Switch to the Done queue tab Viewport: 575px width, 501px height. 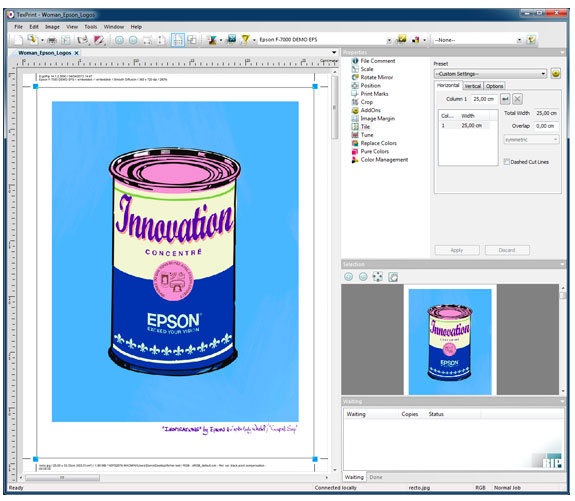coord(376,477)
